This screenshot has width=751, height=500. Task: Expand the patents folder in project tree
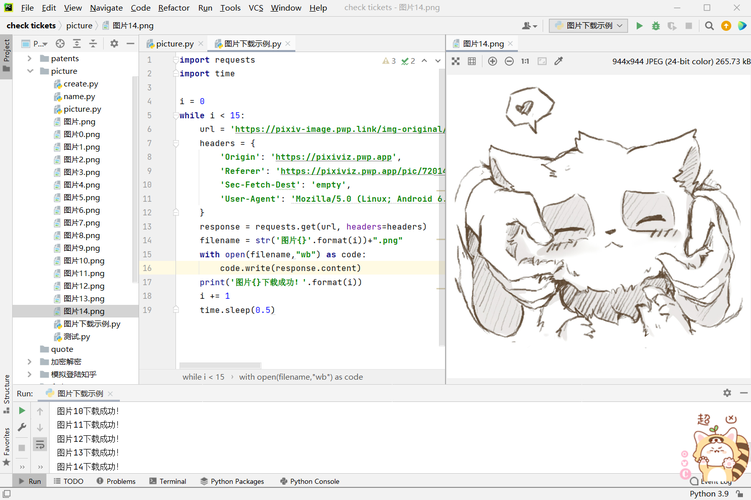tap(30, 59)
